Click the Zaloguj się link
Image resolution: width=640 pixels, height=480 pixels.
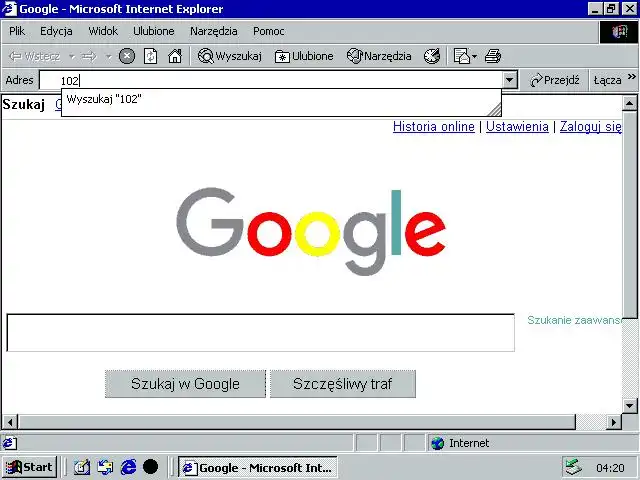(591, 127)
